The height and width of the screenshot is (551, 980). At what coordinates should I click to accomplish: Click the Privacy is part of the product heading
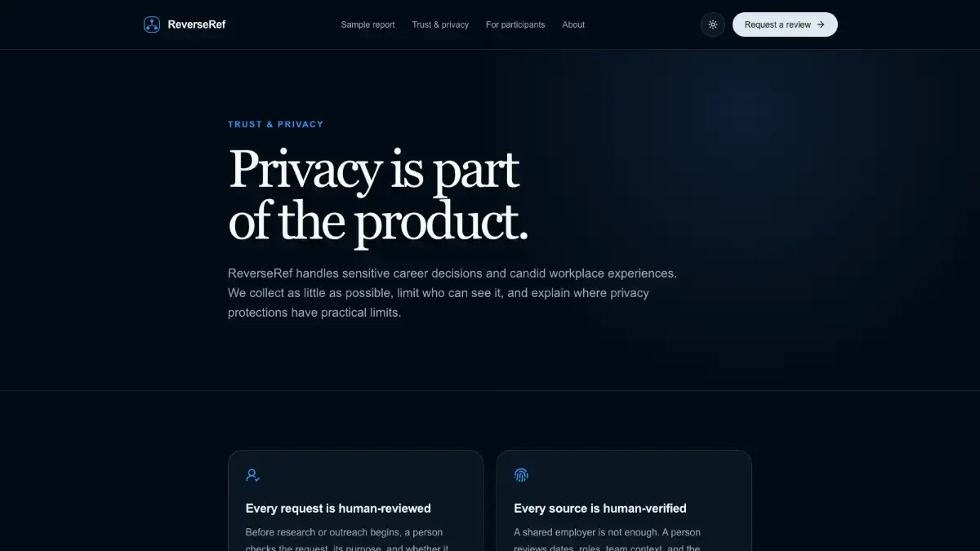pos(378,196)
